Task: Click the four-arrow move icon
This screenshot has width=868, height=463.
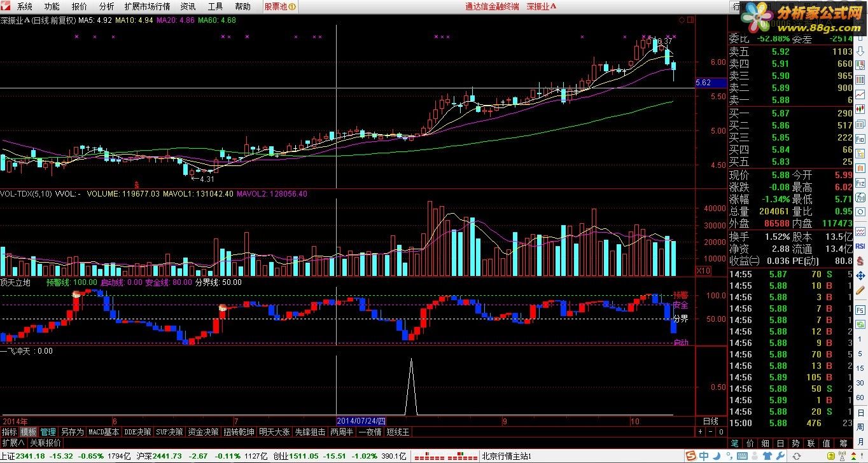Action: 860,276
